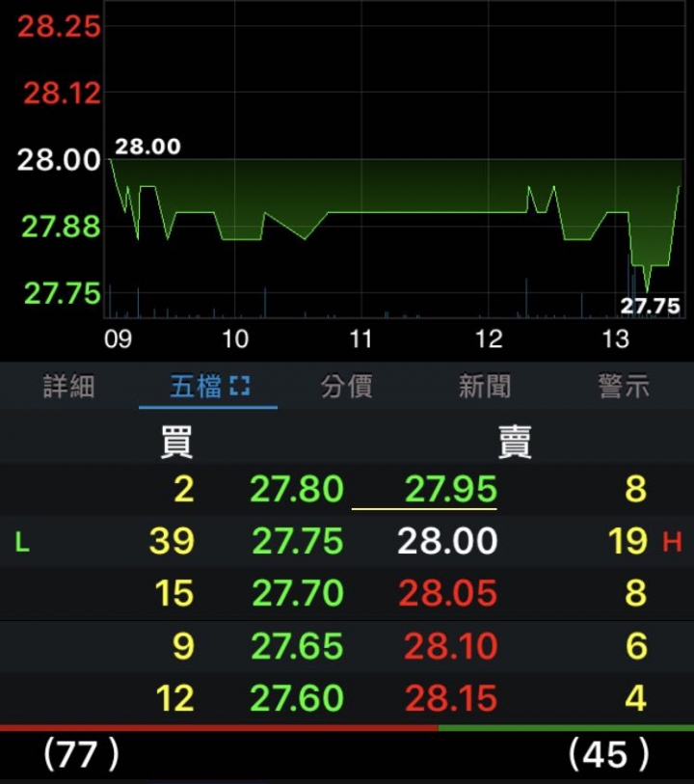Expand five-level quotes with fullscreen icon
Viewport: 694px width, 784px height.
tap(240, 386)
